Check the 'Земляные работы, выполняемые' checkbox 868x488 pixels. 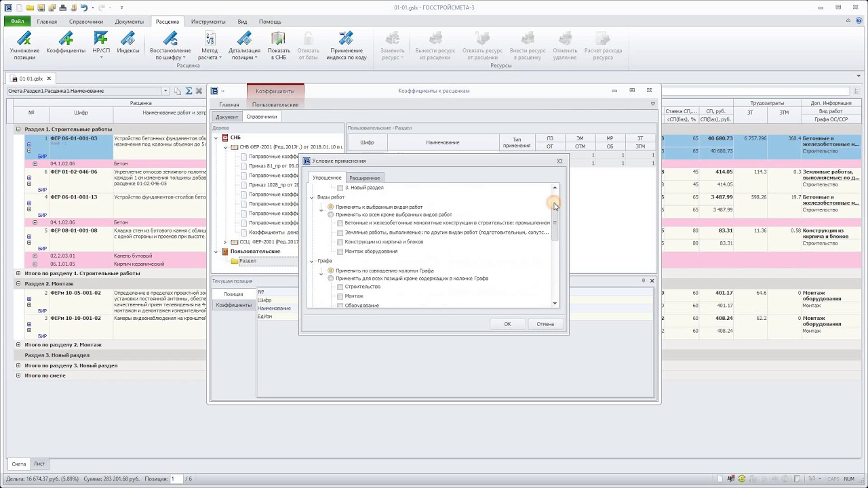coord(340,232)
